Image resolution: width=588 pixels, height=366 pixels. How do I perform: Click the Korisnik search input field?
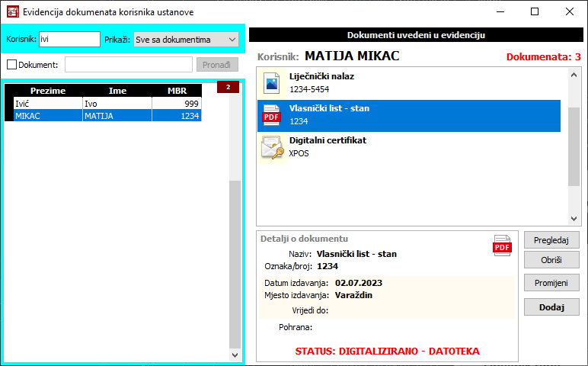coord(69,40)
